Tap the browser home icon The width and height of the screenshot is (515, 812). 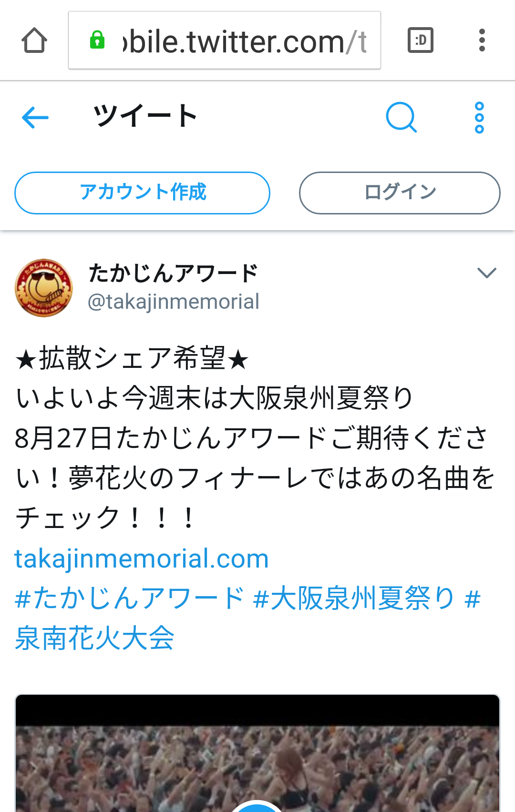click(34, 40)
